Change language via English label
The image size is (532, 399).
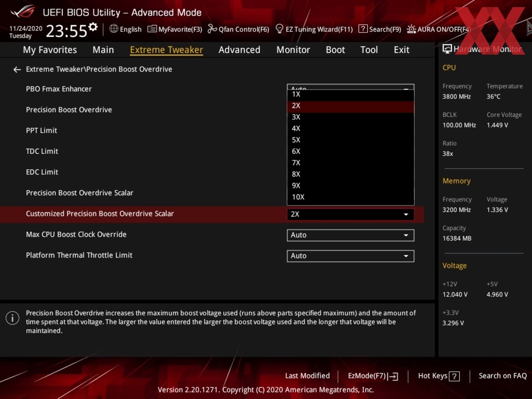click(131, 29)
